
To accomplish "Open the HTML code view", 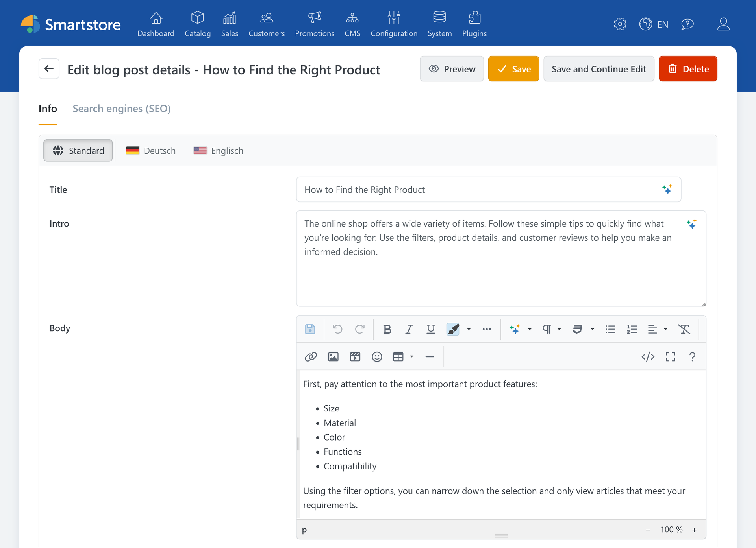I will pos(648,357).
